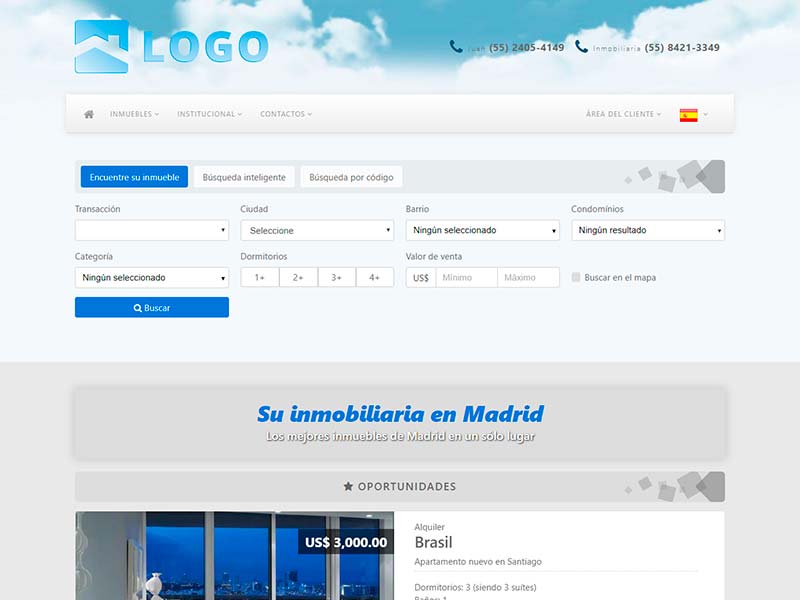Select 1+ dormitorios option
The height and width of the screenshot is (600, 800).
click(260, 278)
